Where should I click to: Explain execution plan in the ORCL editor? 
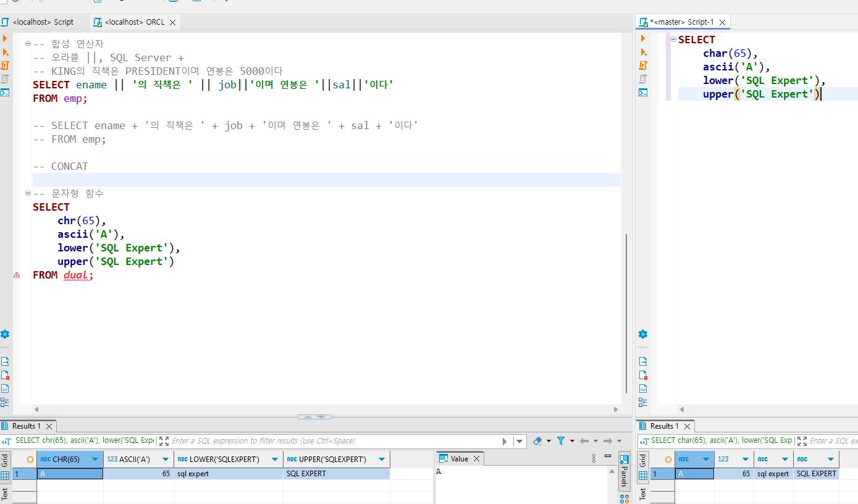(x=5, y=79)
